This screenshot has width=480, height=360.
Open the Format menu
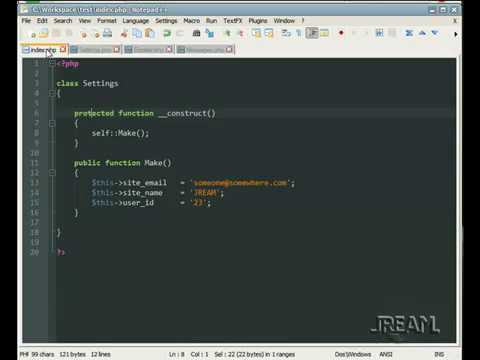click(x=107, y=21)
